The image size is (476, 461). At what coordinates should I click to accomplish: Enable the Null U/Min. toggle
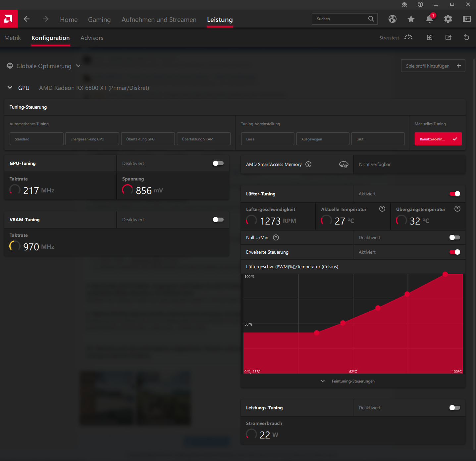click(x=455, y=237)
